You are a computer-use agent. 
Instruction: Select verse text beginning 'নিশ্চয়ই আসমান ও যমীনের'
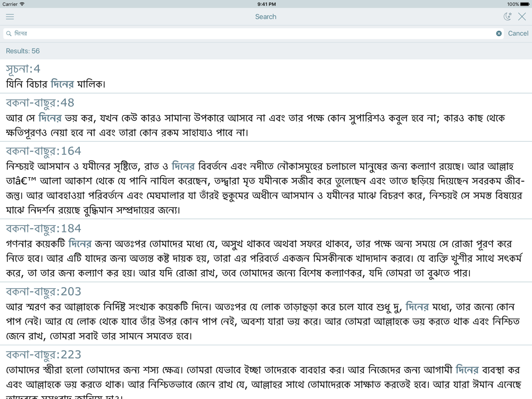click(264, 188)
